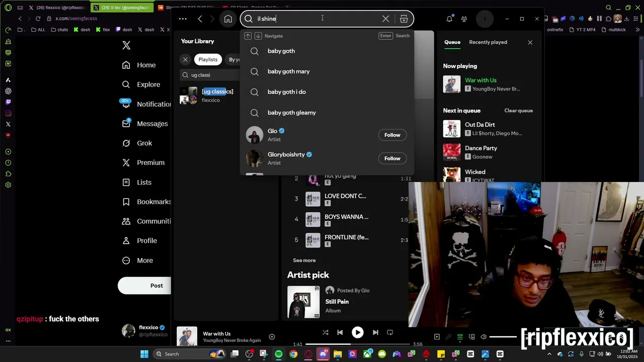The height and width of the screenshot is (362, 644).
Task: Open the 'ALL' bookmark folder
Action: (x=38, y=30)
